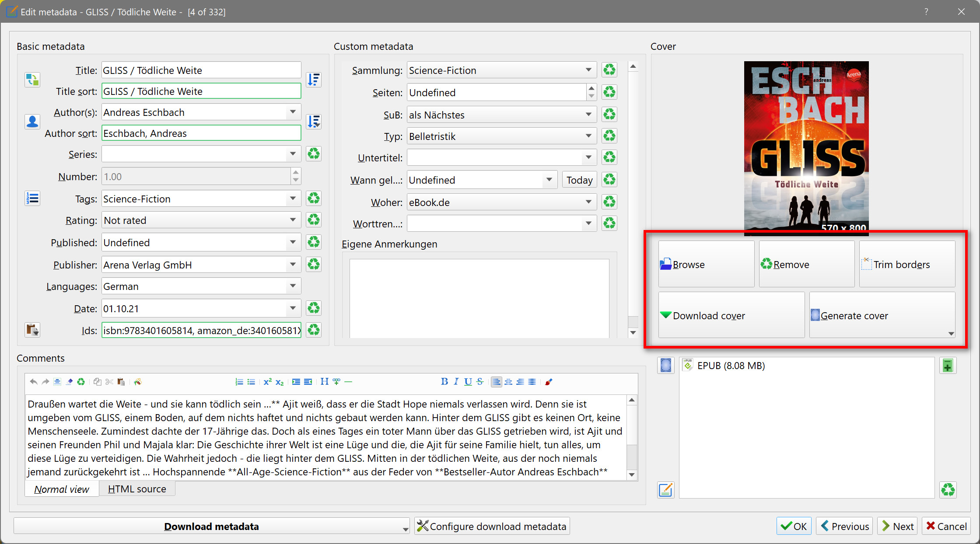Swap author and title icon
This screenshot has height=544, width=980.
tap(32, 80)
